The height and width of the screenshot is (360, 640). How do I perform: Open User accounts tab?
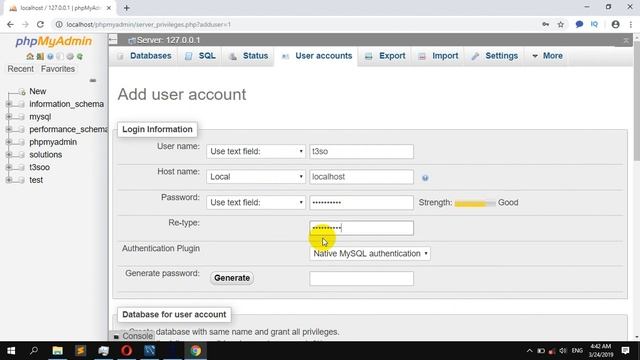pyautogui.click(x=317, y=56)
